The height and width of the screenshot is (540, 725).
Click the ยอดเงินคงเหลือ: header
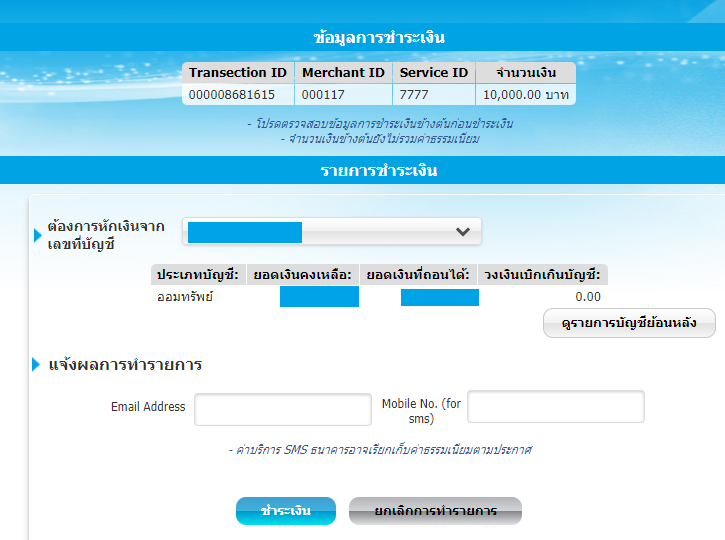pos(302,275)
